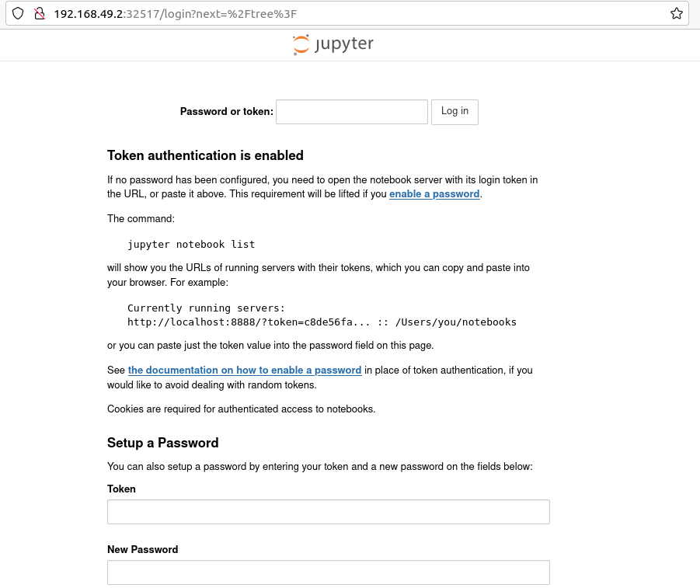Click inside the New Password input field
This screenshot has height=588, width=700.
327,572
